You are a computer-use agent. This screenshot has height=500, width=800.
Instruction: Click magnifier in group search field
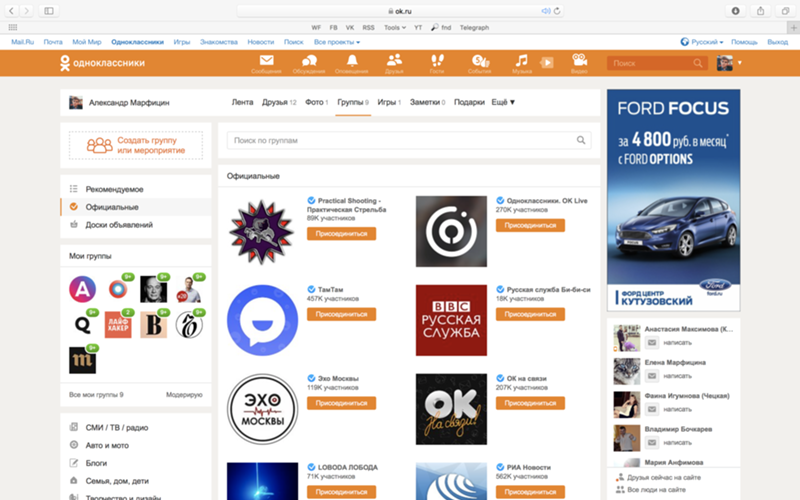click(581, 140)
